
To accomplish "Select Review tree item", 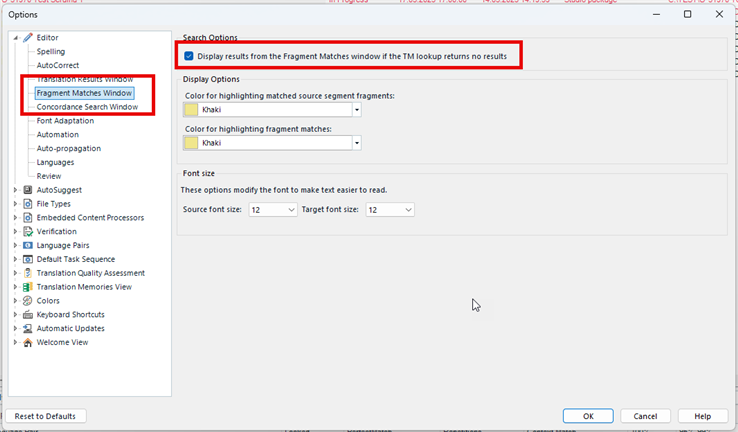I will coord(49,176).
